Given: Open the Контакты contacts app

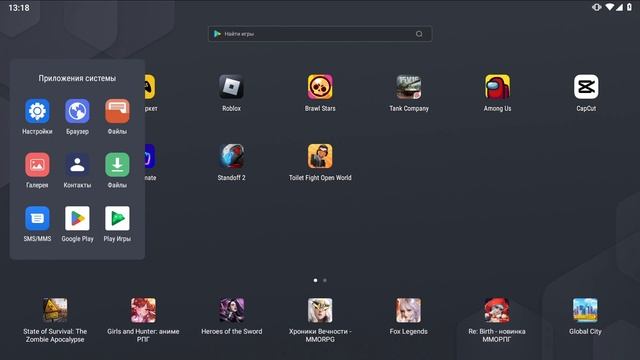Looking at the screenshot, I should (77, 164).
